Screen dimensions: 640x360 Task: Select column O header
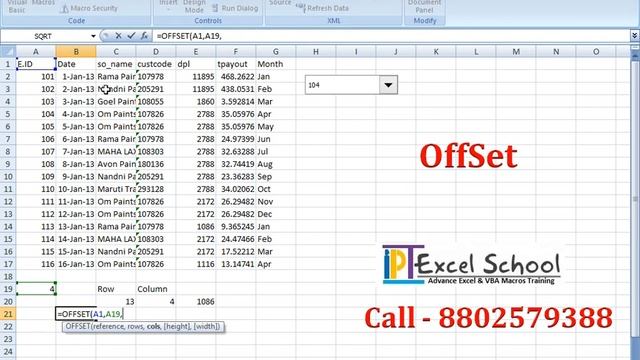pos(596,51)
